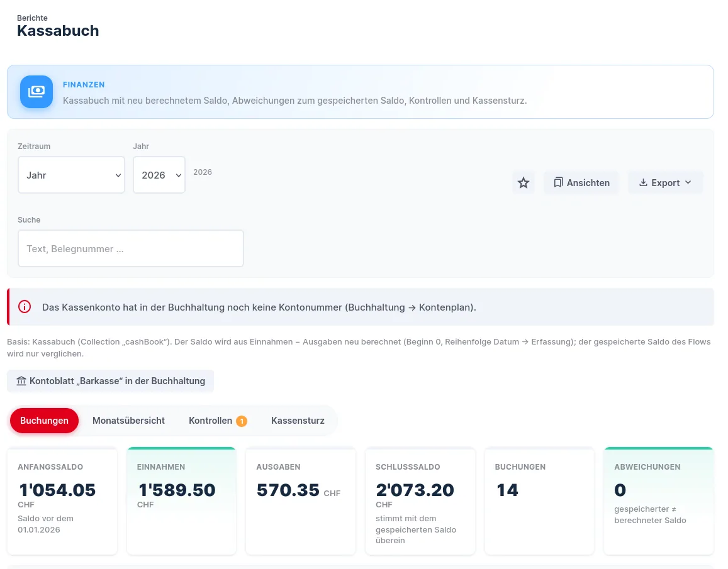
Task: Click the Ausgaben value 570.35
Action: (288, 490)
